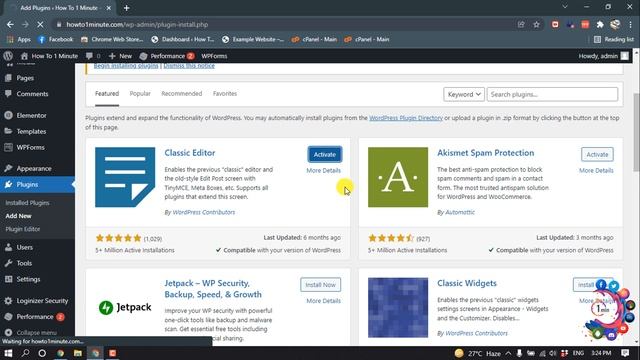Click the Jetpack plugin logo
The image size is (640, 360).
click(x=125, y=307)
